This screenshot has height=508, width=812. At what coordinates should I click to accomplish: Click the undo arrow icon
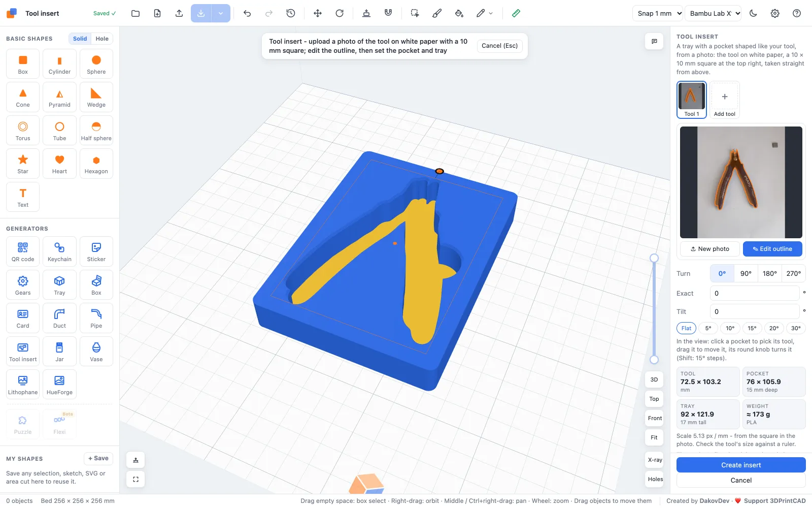pyautogui.click(x=247, y=13)
